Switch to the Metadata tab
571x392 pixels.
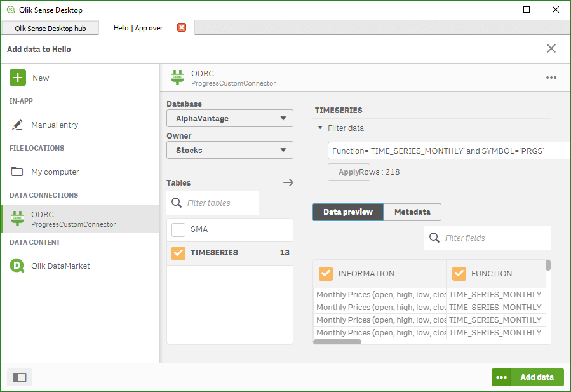pyautogui.click(x=412, y=212)
